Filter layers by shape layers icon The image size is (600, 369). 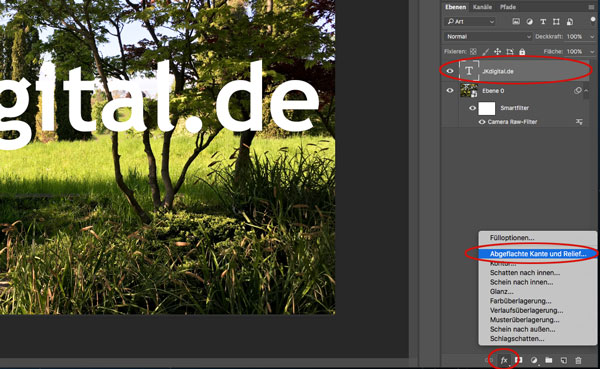point(556,21)
